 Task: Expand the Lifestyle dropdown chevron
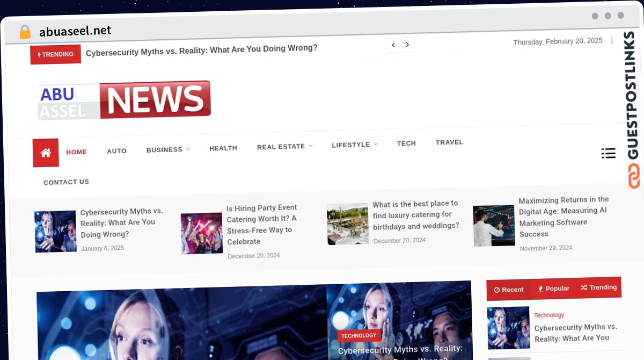(376, 144)
